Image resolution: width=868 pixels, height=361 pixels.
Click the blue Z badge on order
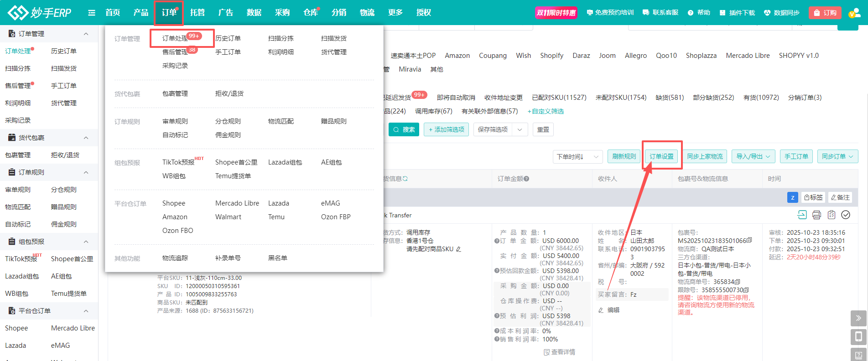[x=792, y=197]
